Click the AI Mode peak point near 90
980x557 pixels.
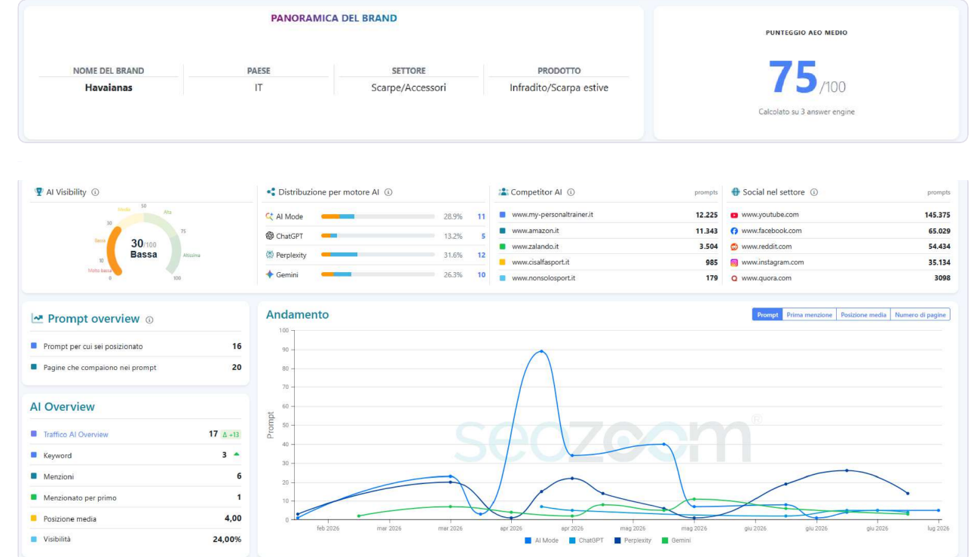[541, 351]
